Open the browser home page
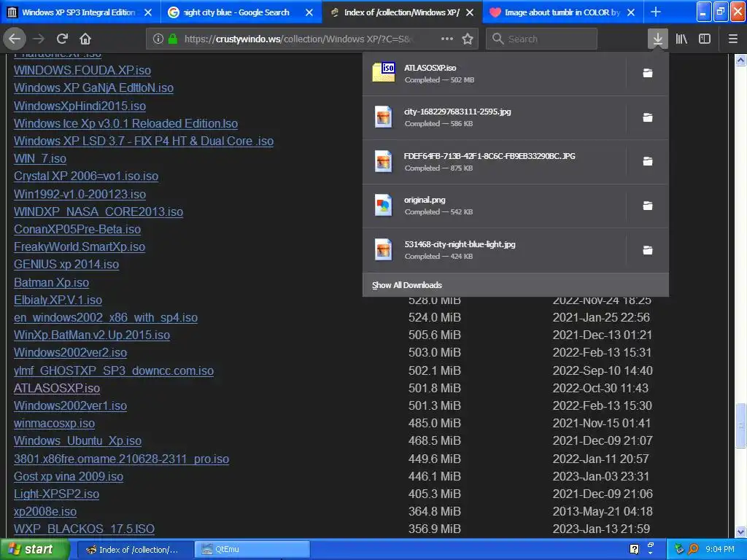 click(x=85, y=39)
